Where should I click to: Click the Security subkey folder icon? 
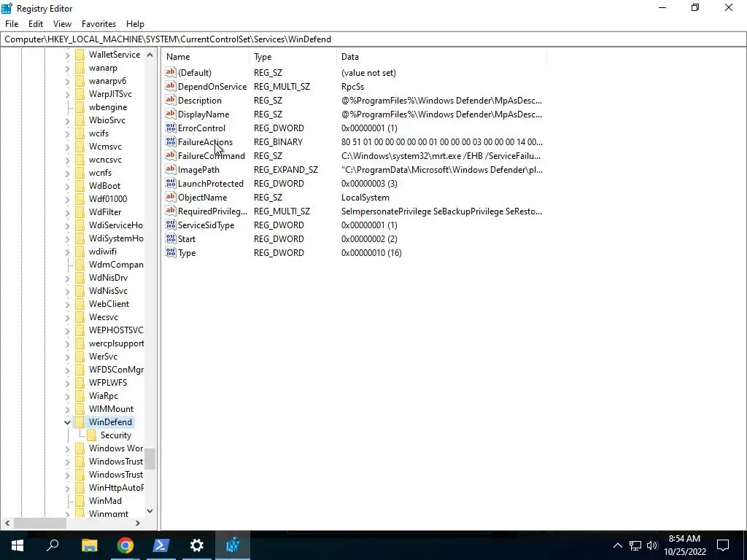point(92,435)
